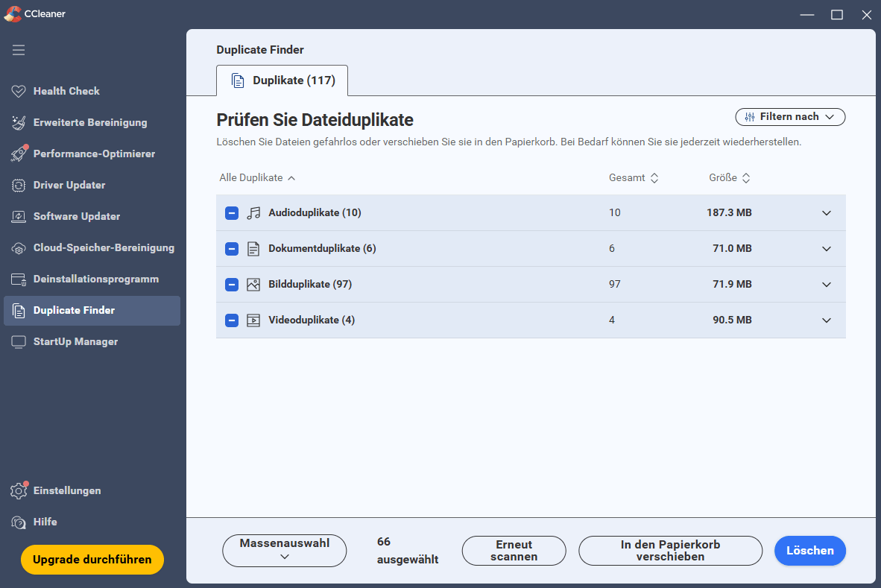Click the Prüfen Sie Dateiduplikate heading

[x=315, y=120]
